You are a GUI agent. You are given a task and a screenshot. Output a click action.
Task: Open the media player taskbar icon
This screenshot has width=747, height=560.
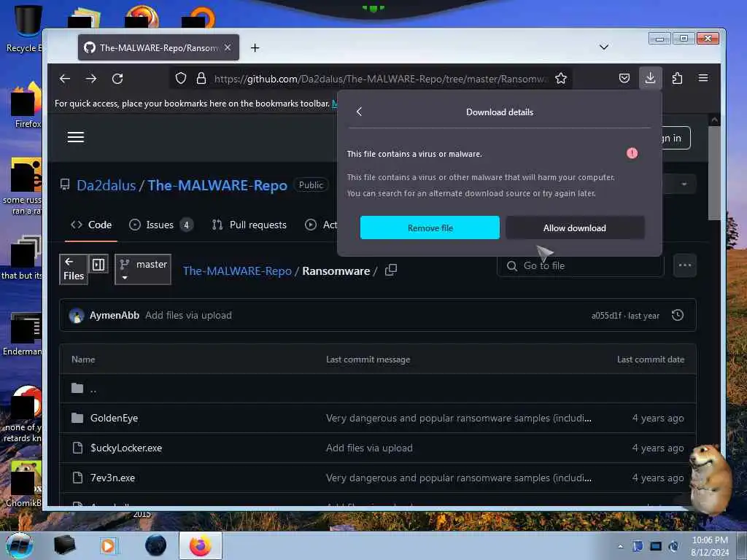108,545
